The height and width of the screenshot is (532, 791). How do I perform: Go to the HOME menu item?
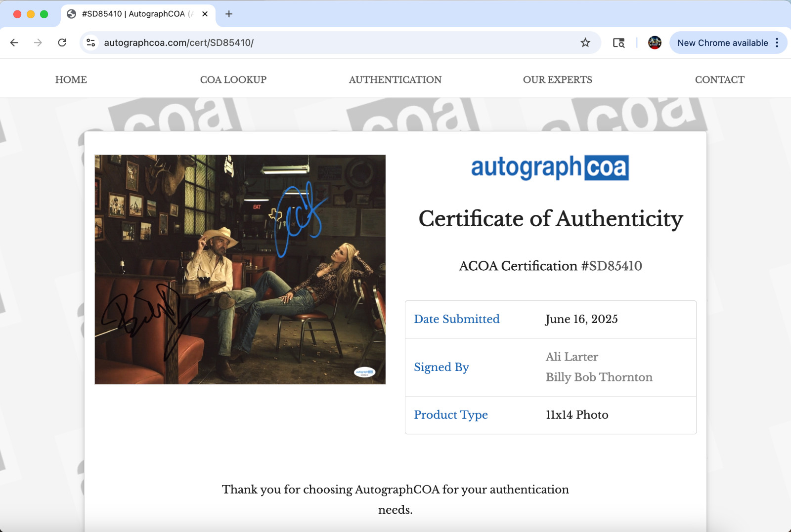coord(71,80)
